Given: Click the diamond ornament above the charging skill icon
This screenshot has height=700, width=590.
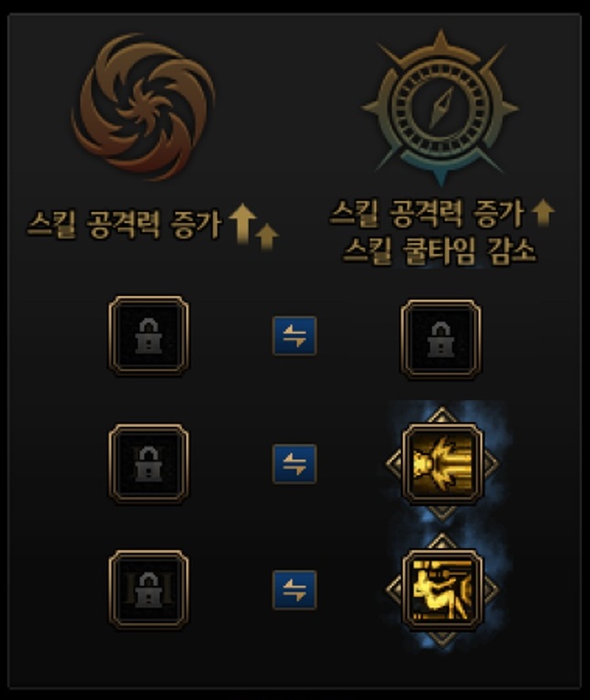Looking at the screenshot, I should [441, 415].
